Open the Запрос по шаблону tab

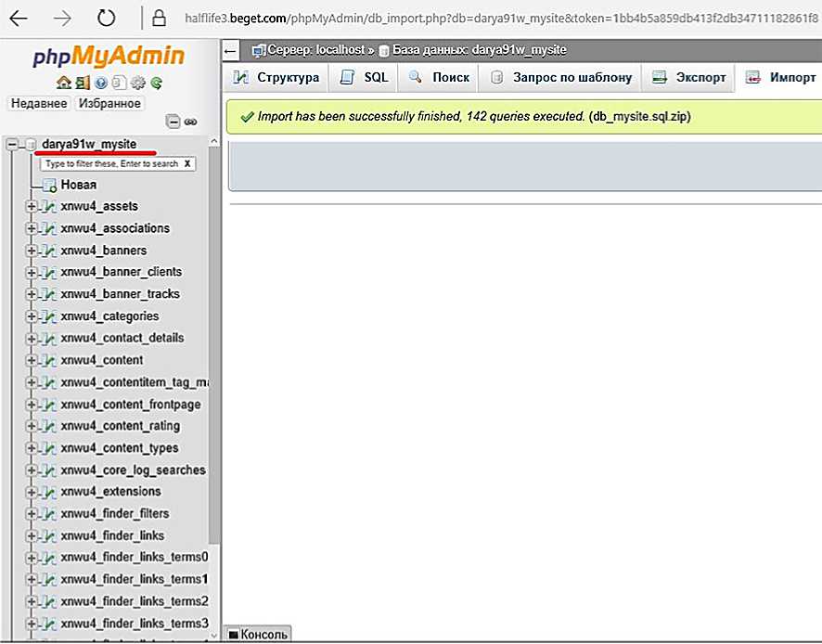point(559,78)
